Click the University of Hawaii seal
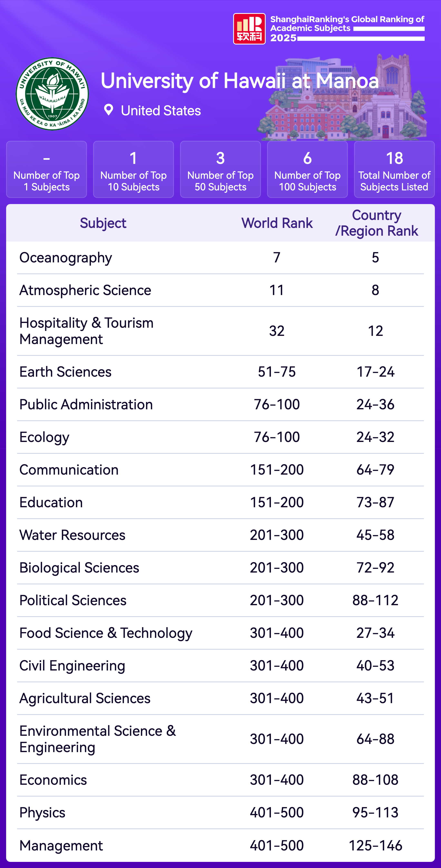The height and width of the screenshot is (868, 441). pos(52,94)
